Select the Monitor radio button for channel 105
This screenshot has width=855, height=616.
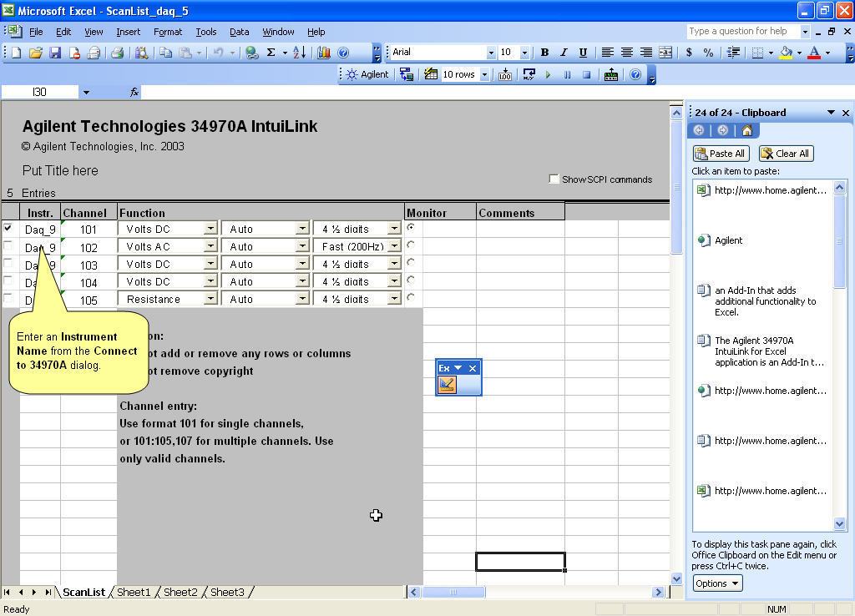point(411,297)
